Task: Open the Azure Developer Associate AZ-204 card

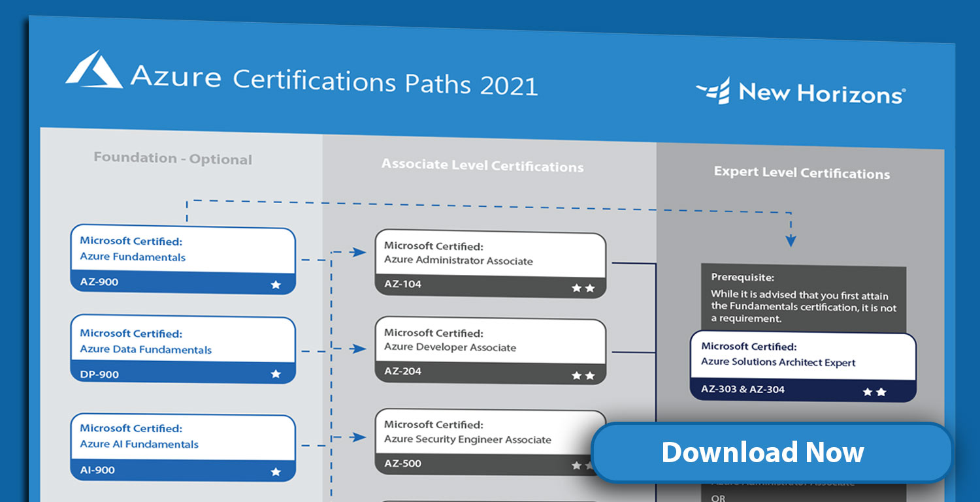Action: point(491,351)
